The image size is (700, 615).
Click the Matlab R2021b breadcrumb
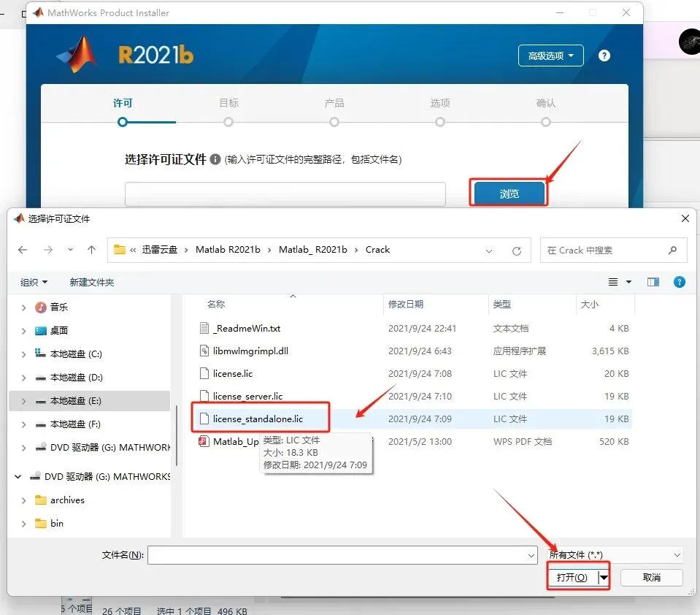pos(228,250)
